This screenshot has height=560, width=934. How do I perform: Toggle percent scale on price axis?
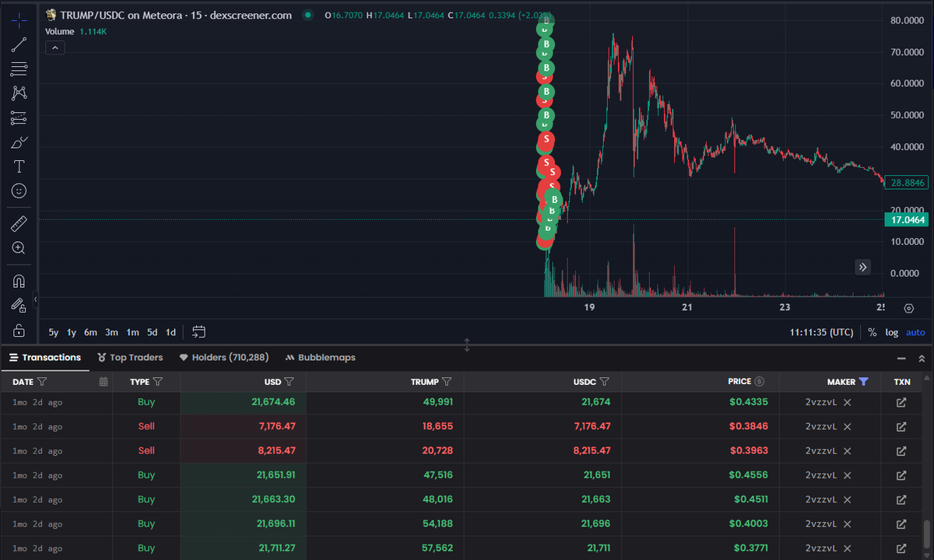pyautogui.click(x=873, y=332)
